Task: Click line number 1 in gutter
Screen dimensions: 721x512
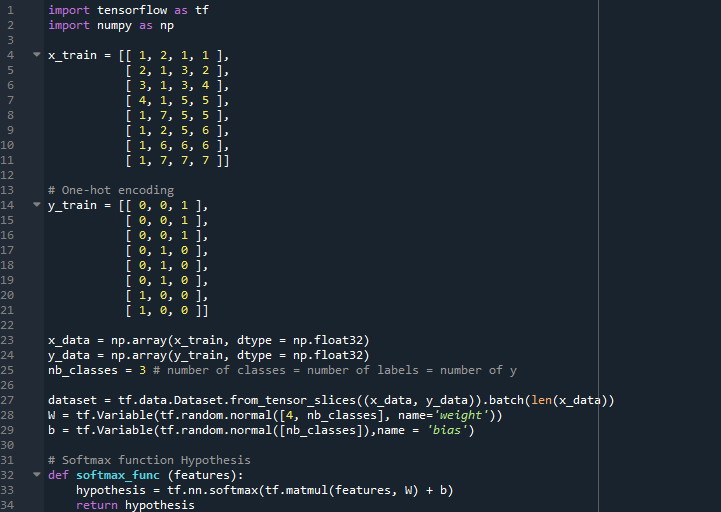Action: (10, 10)
